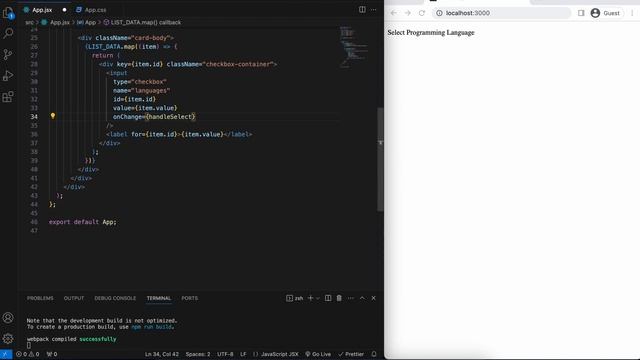Open the PORTS panel tab

[x=189, y=298]
